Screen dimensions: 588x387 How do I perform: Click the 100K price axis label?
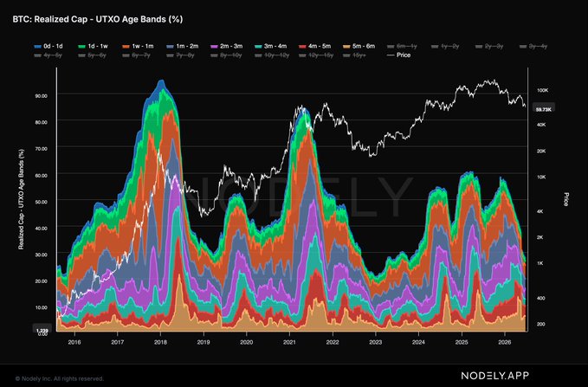click(x=543, y=91)
